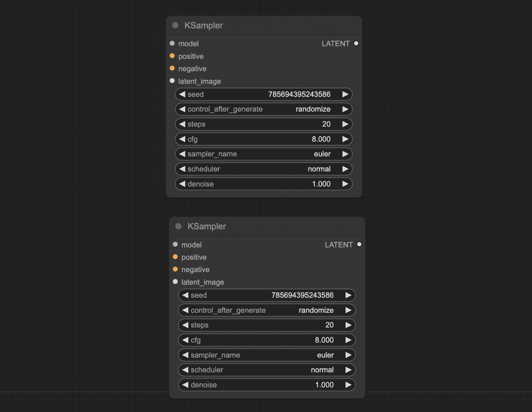532x412 pixels.
Task: Select previous scheduler with left arrow in top node
Action: [182, 169]
